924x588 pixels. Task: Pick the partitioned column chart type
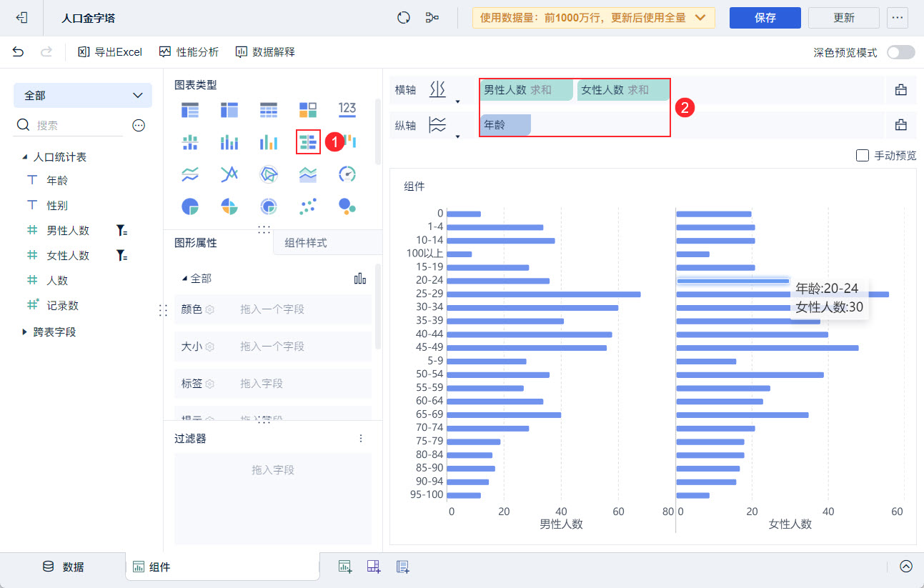(190, 142)
